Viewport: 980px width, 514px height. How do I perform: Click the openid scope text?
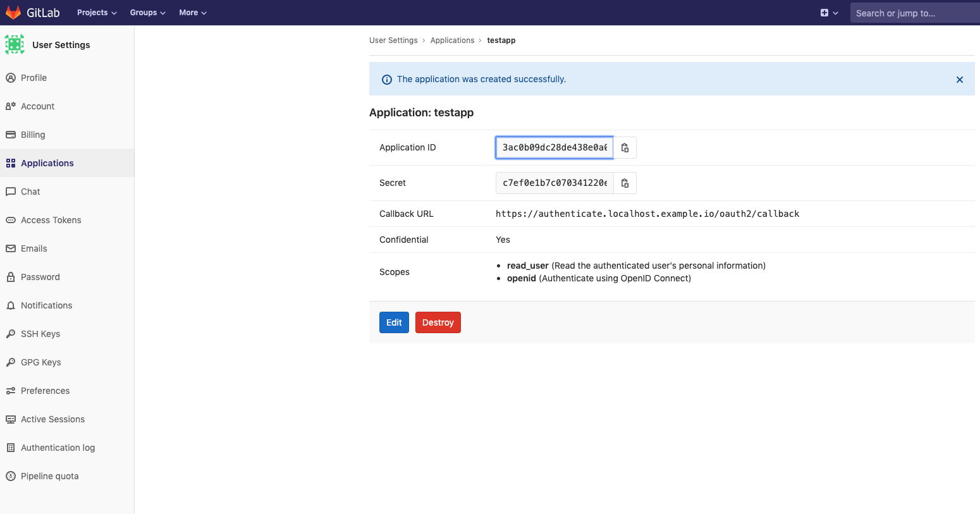[x=522, y=278]
